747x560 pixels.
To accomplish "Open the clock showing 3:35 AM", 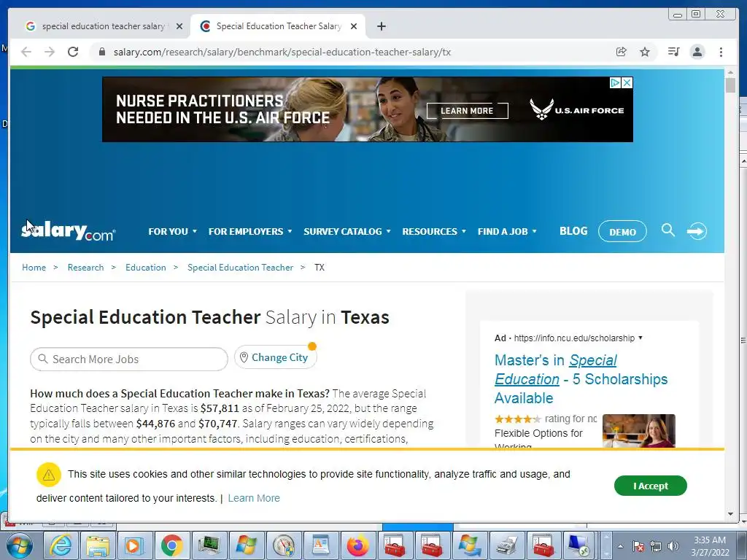I will tap(710, 546).
